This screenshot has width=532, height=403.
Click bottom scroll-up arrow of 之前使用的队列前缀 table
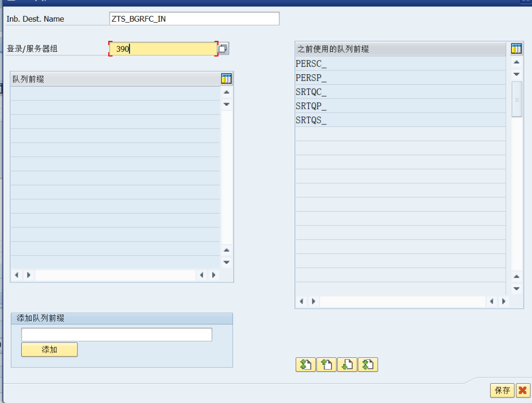coord(516,277)
